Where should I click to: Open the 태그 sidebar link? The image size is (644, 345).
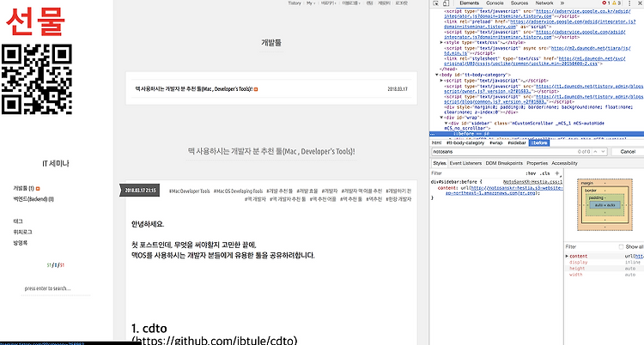[x=18, y=221]
